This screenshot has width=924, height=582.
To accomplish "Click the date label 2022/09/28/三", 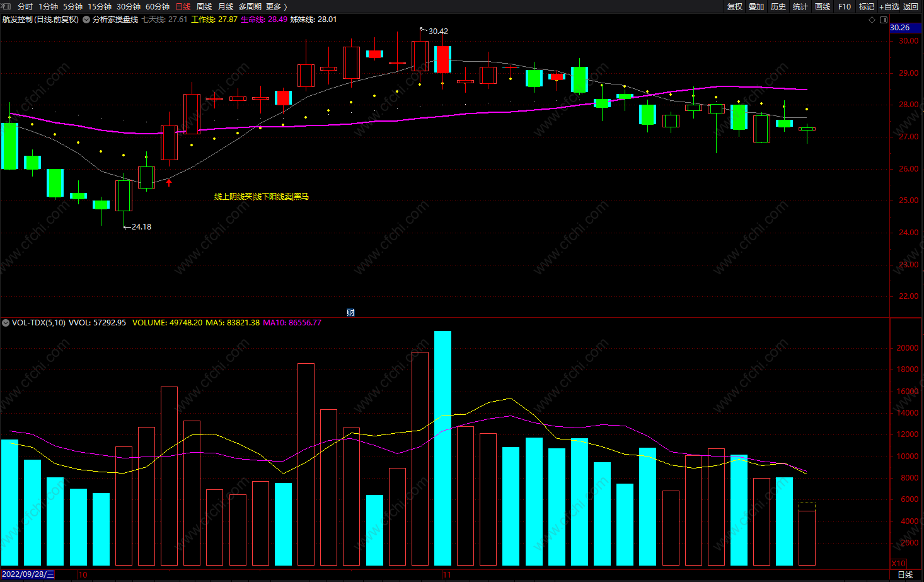I will [x=28, y=574].
